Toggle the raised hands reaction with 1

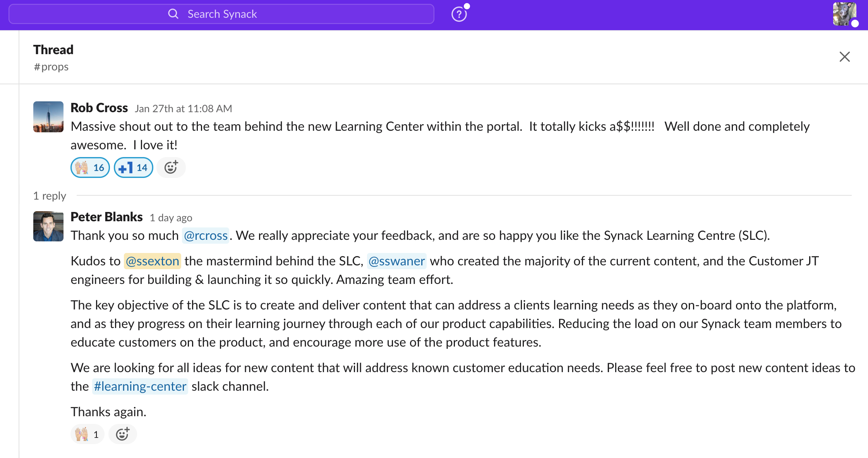click(x=87, y=434)
